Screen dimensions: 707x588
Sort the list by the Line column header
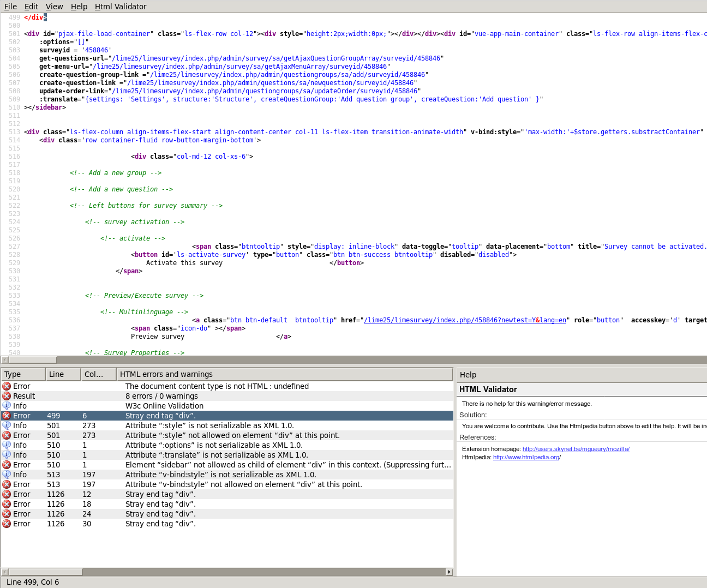pyautogui.click(x=63, y=374)
